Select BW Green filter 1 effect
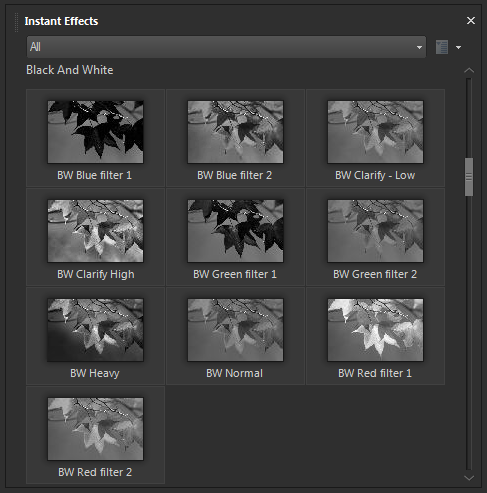Viewport: 487px width, 493px height. (x=235, y=231)
